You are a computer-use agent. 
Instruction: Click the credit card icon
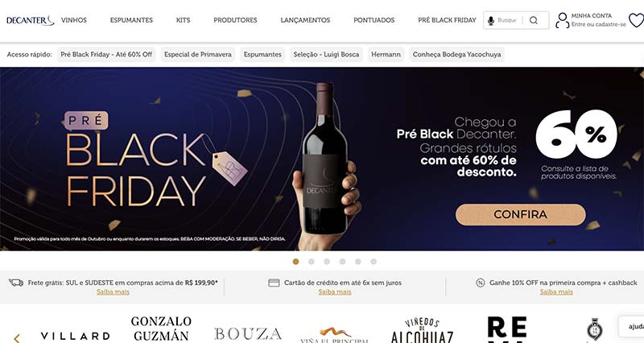(x=274, y=283)
